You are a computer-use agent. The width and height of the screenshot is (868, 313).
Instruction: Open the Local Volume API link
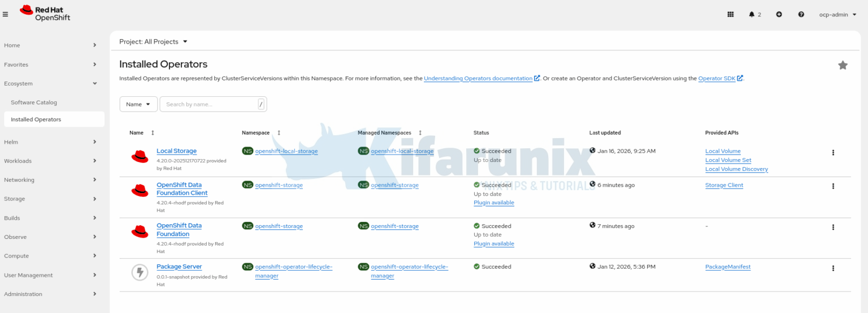pos(723,151)
